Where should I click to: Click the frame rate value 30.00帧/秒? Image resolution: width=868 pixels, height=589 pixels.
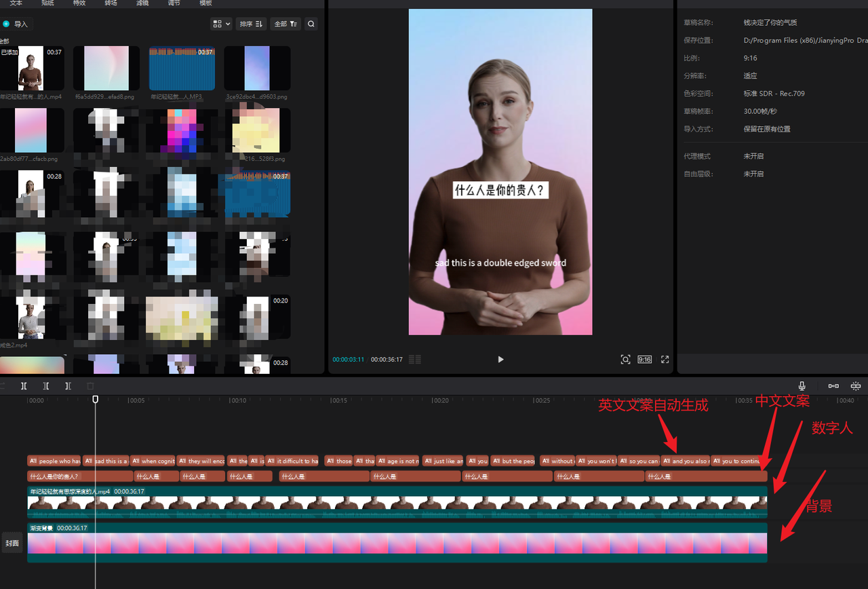coord(760,111)
